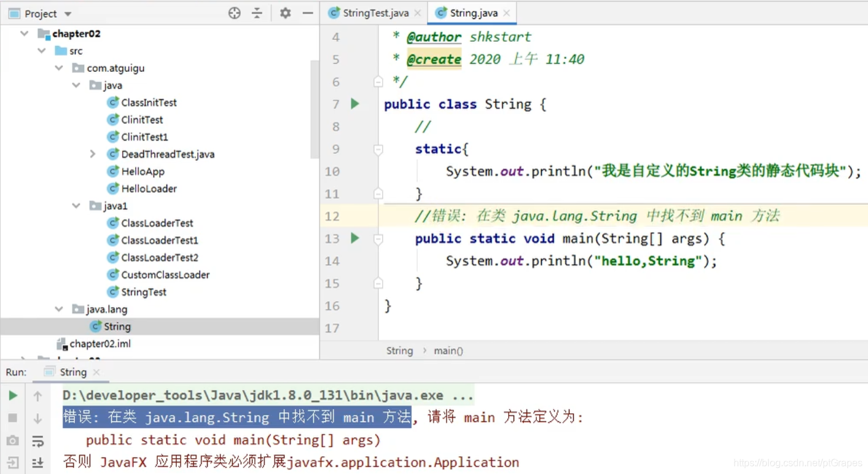
Task: Click the exit icon in Run toolbar
Action: (12, 462)
